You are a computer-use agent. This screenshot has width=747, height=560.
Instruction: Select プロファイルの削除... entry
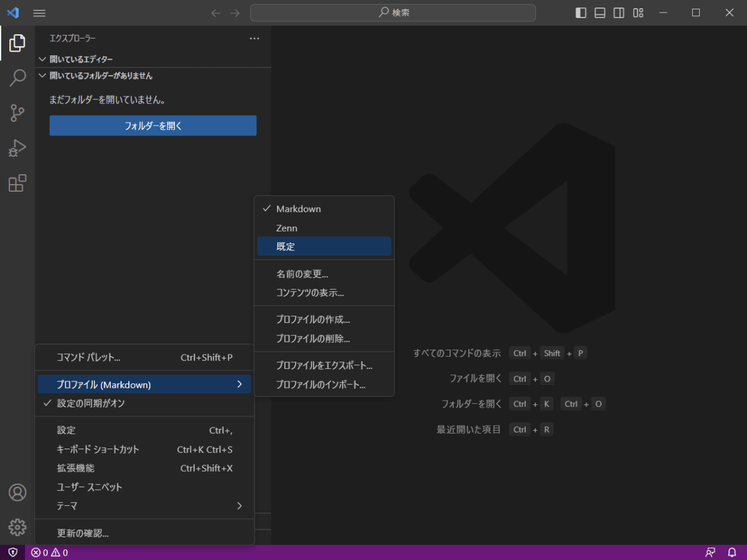[324, 338]
